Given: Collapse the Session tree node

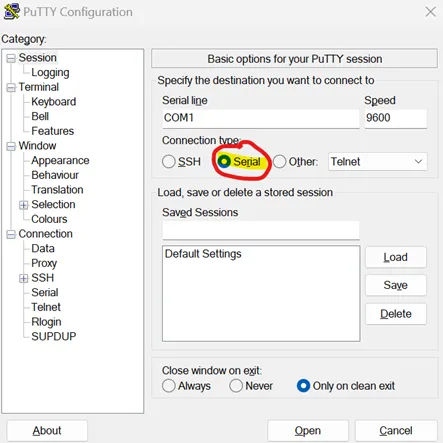Looking at the screenshot, I should [x=11, y=58].
